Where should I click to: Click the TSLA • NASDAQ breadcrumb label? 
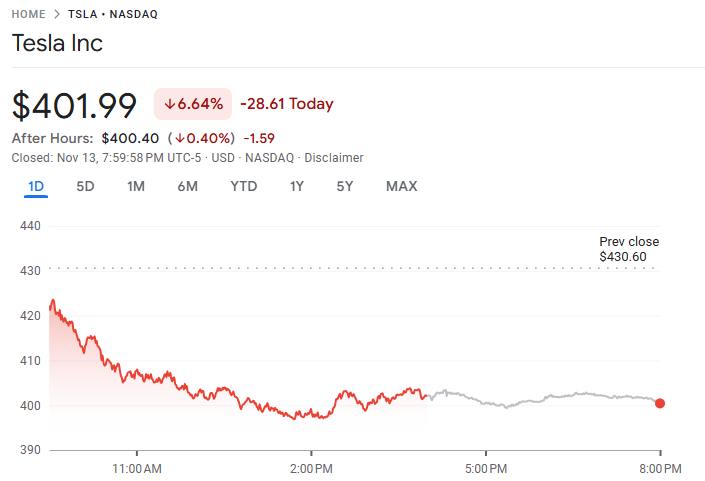pos(112,15)
